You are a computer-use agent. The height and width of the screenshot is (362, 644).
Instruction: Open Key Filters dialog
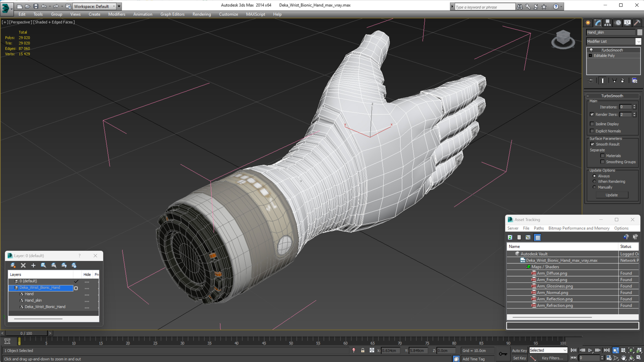click(553, 358)
